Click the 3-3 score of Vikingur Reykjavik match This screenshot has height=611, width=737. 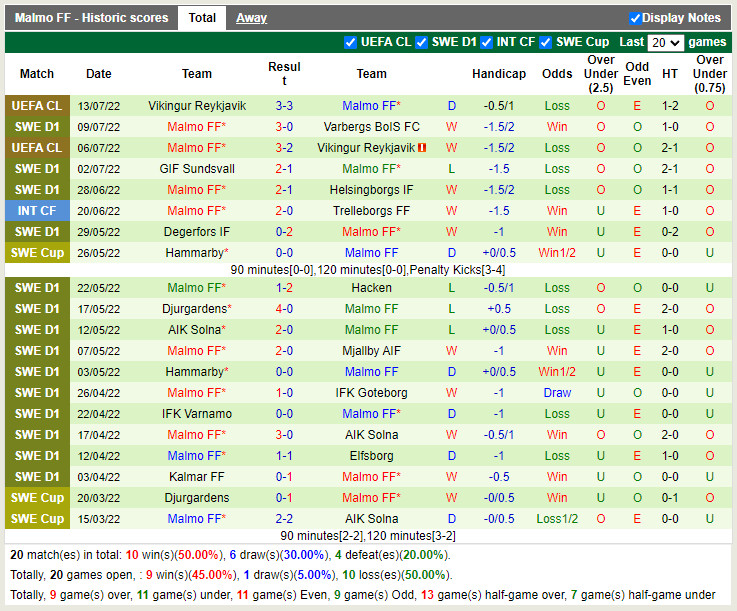(284, 106)
